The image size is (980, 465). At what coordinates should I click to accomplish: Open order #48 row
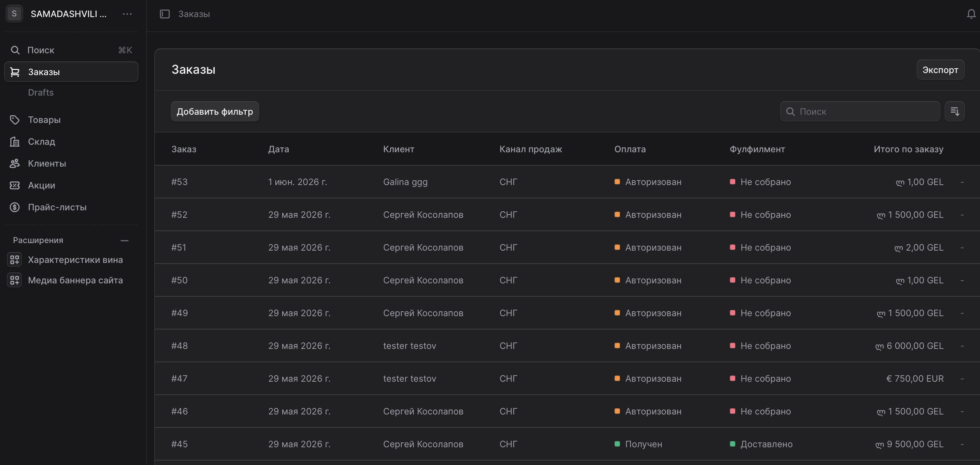pos(567,346)
